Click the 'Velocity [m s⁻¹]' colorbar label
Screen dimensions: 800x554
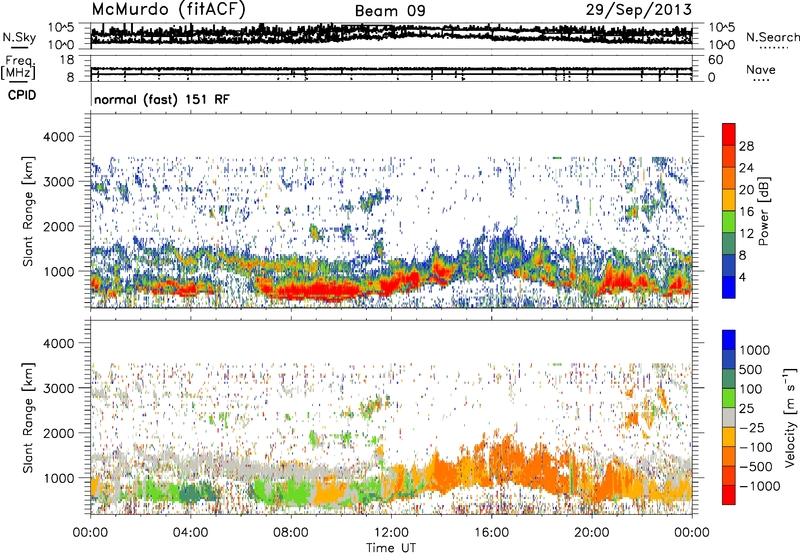[x=790, y=419]
